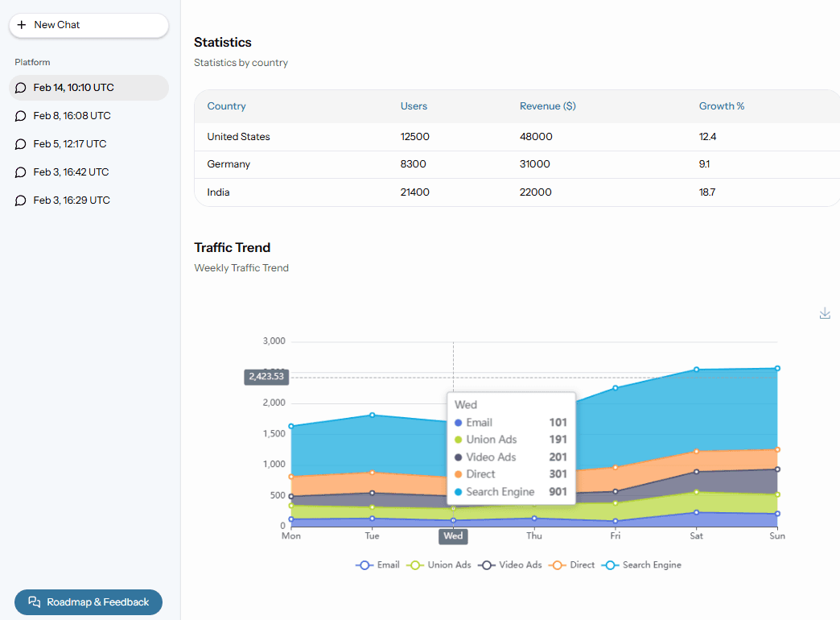Click the New Chat button
The height and width of the screenshot is (620, 840).
click(89, 25)
